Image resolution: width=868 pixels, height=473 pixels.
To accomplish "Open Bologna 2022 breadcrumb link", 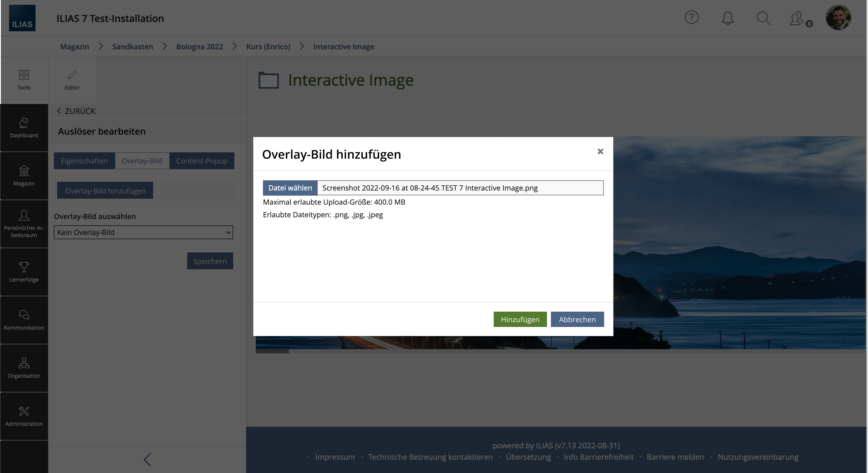I will pos(199,47).
